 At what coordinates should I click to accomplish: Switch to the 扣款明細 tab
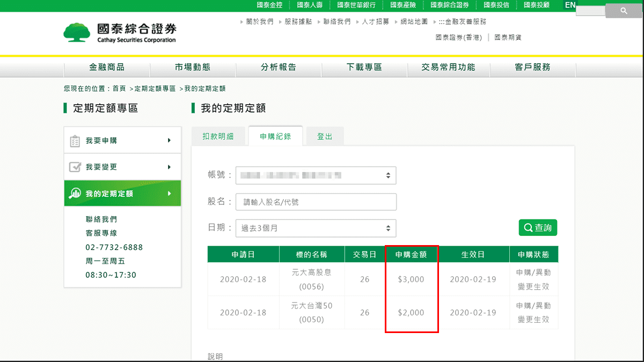pyautogui.click(x=218, y=136)
